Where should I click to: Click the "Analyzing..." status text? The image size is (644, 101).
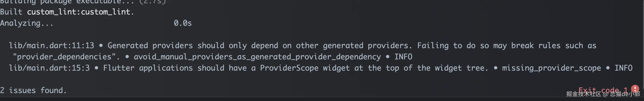click(27, 23)
